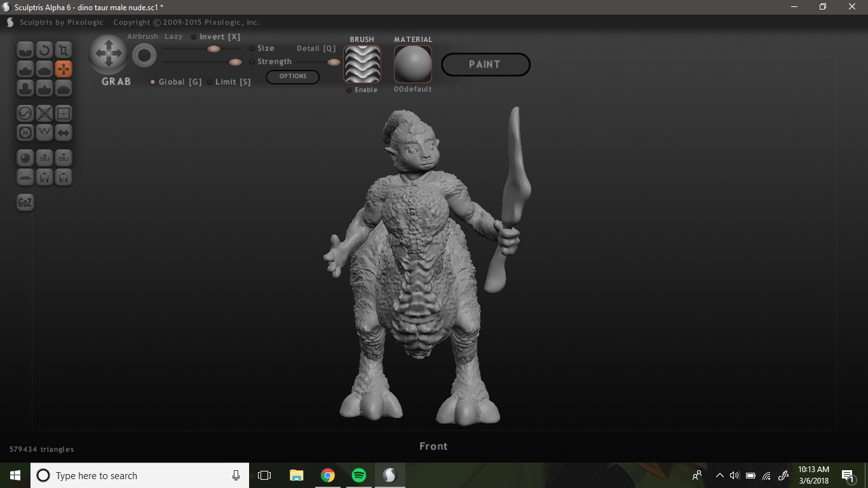
Task: Toggle the Symmetry double-arrow icon
Action: tap(64, 133)
